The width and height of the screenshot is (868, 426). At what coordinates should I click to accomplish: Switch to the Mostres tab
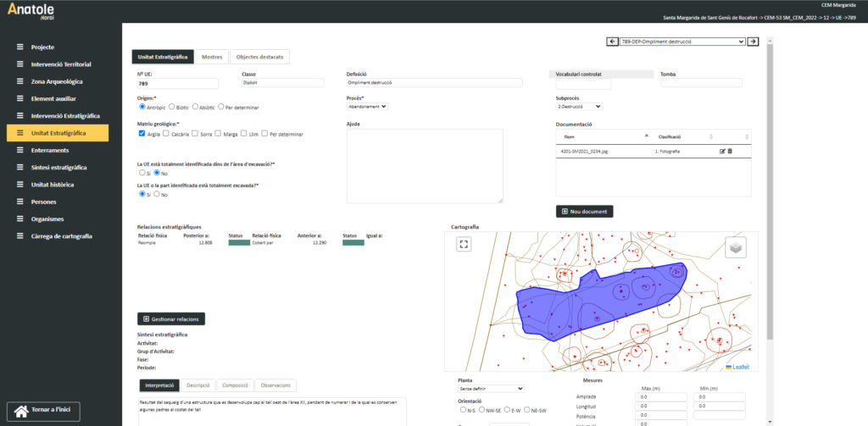pos(211,57)
